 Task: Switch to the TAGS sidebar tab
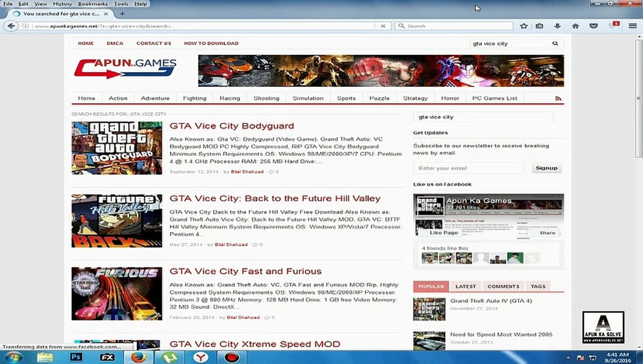point(538,287)
